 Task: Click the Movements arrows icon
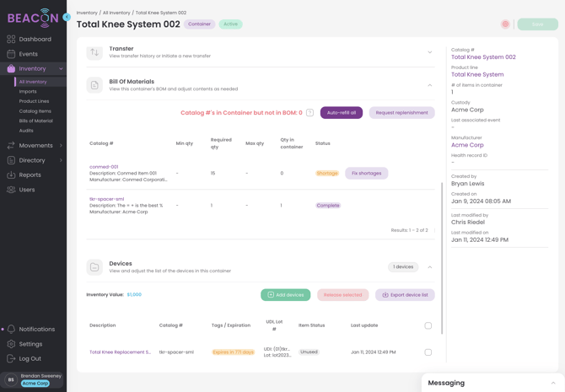[x=11, y=146]
